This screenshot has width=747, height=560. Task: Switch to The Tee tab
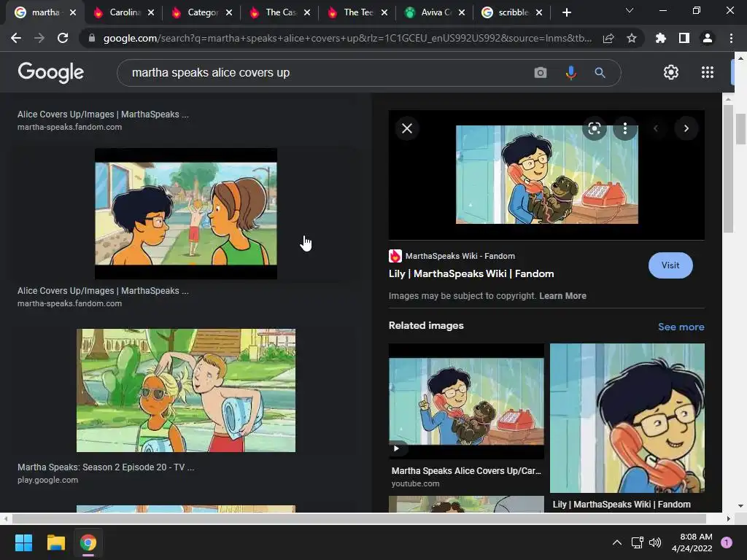pos(358,12)
